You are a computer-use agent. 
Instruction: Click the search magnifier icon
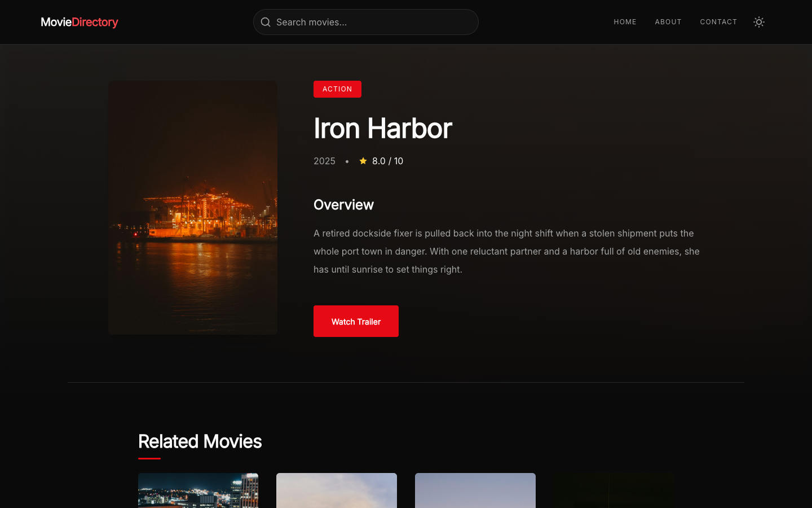266,22
